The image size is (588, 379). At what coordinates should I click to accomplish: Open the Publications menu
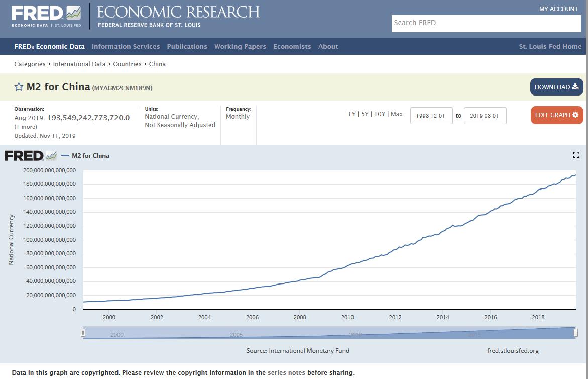coord(187,46)
